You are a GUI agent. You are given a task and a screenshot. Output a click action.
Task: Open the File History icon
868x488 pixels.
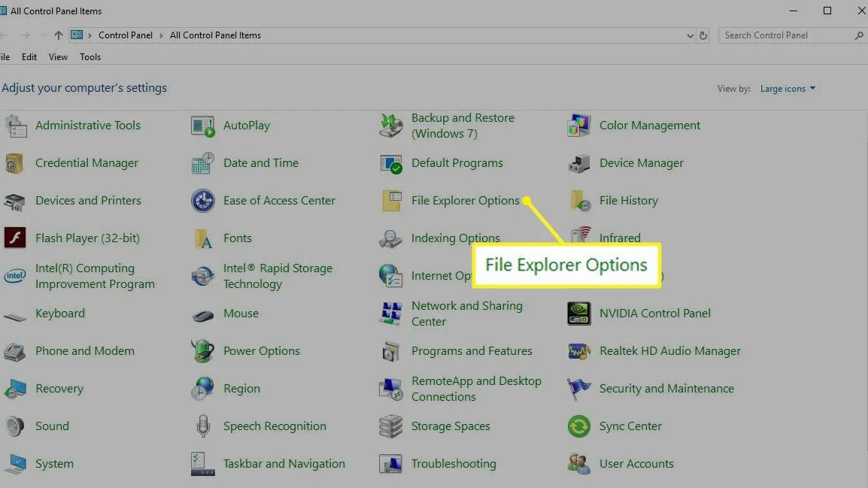point(580,201)
